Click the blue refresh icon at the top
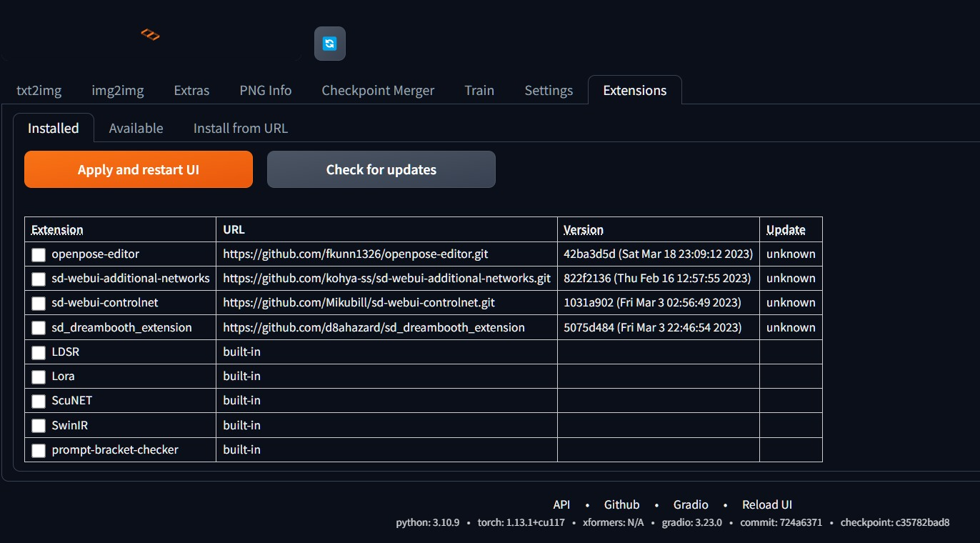Viewport: 980px width, 543px height. (x=329, y=43)
